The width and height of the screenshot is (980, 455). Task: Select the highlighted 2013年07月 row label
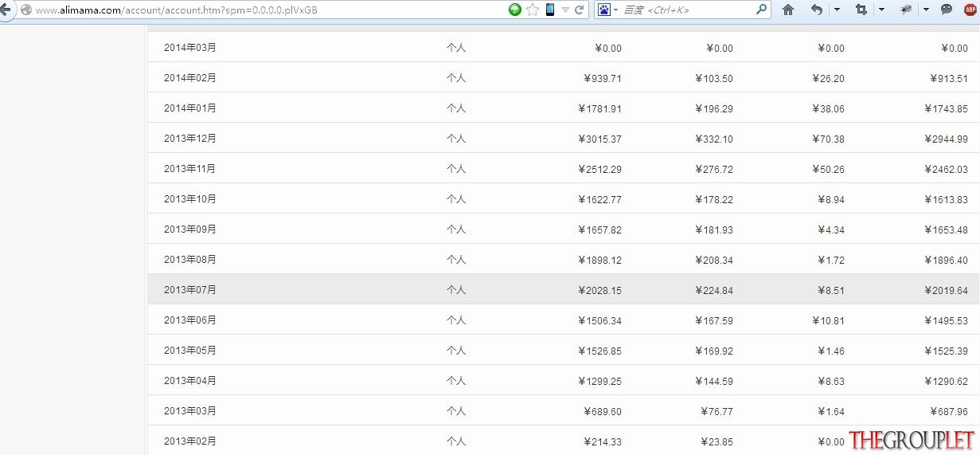190,290
